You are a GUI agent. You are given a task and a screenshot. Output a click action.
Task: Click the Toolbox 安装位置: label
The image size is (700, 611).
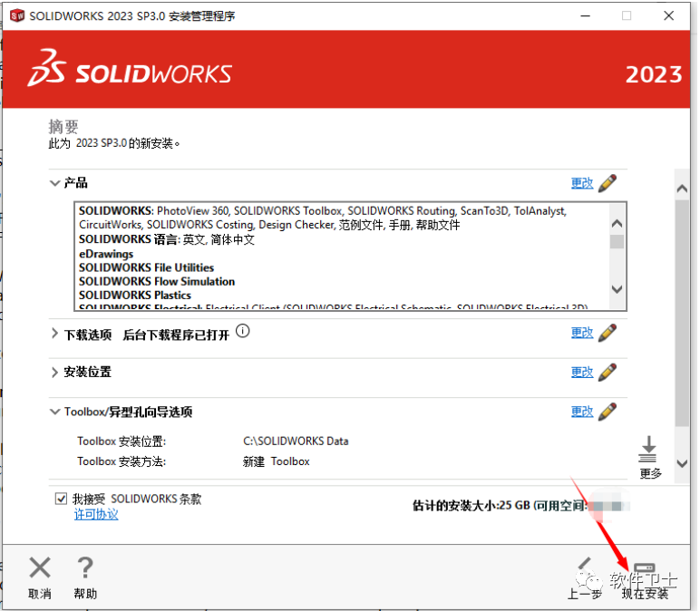click(x=122, y=441)
